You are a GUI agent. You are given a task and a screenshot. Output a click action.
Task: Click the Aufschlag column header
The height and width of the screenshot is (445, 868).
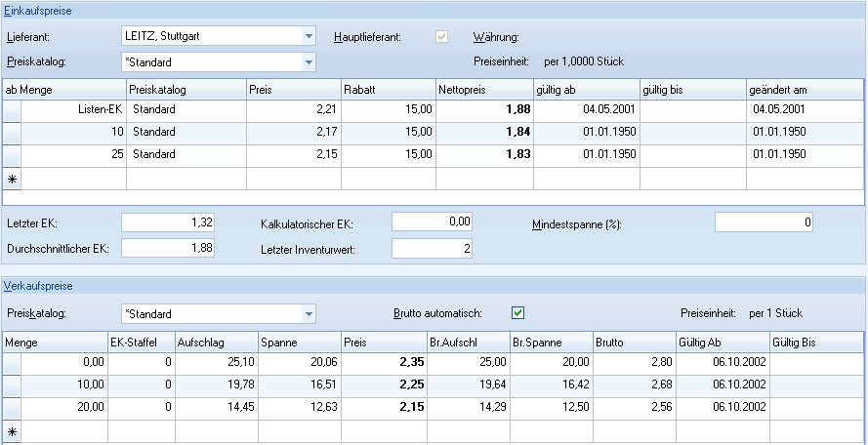(x=216, y=343)
